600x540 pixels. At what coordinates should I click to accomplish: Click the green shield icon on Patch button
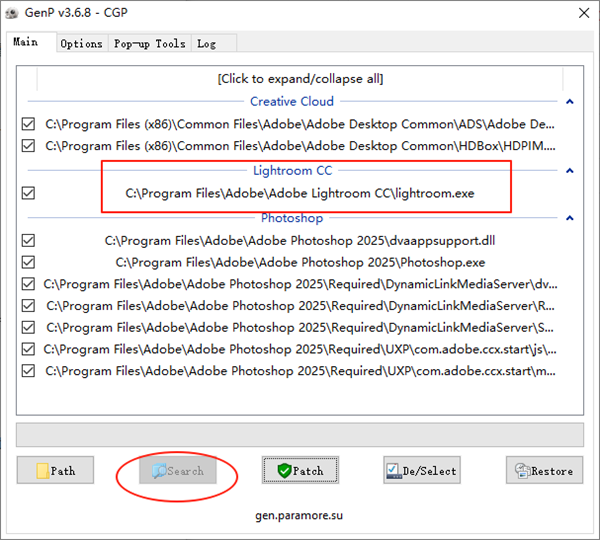pyautogui.click(x=284, y=471)
